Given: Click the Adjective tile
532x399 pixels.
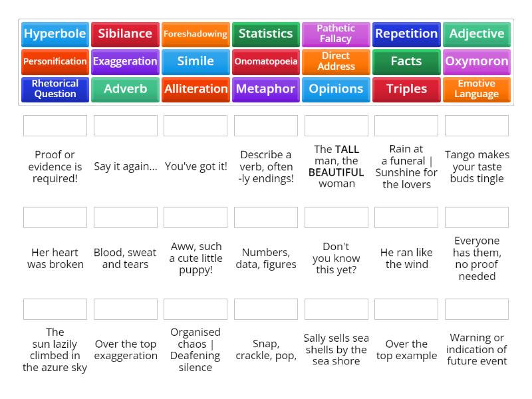Looking at the screenshot, I should 477,34.
